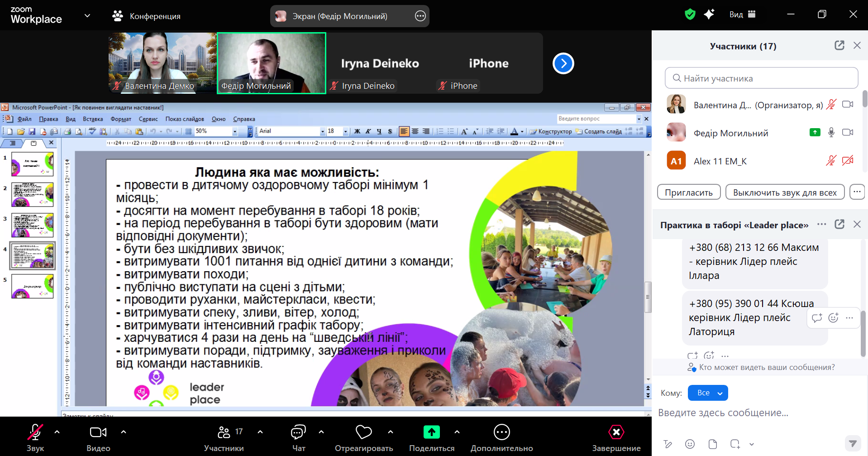The image size is (868, 456).
Task: Click the green Share screen icon
Action: point(431,432)
